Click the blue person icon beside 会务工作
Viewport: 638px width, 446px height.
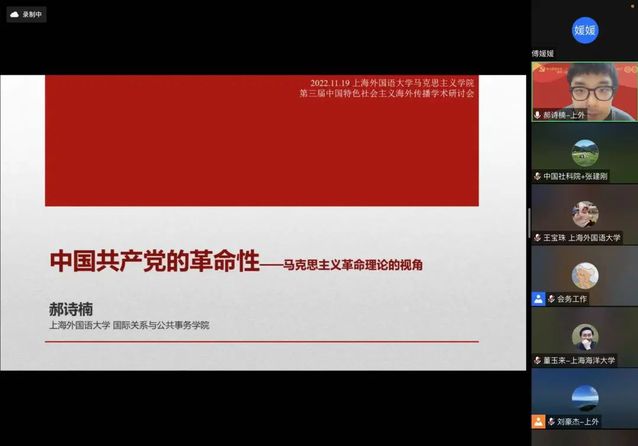tap(539, 298)
